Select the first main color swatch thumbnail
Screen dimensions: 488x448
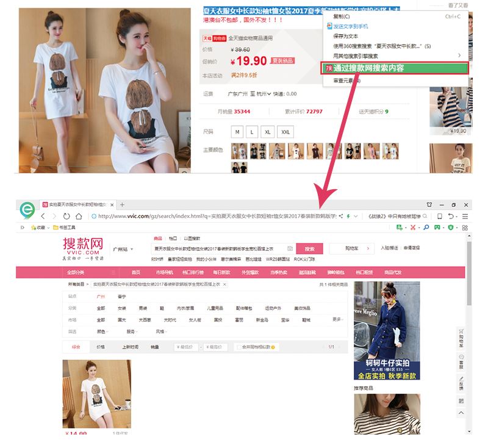pos(239,151)
